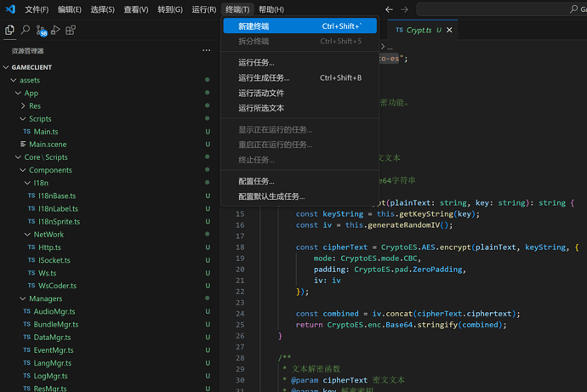The height and width of the screenshot is (392, 587).
Task: Open the Explorer view in activity bar
Action: pos(10,30)
